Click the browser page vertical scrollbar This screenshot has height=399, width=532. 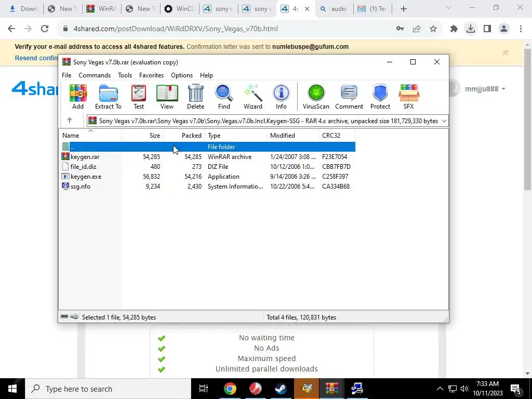(528, 119)
